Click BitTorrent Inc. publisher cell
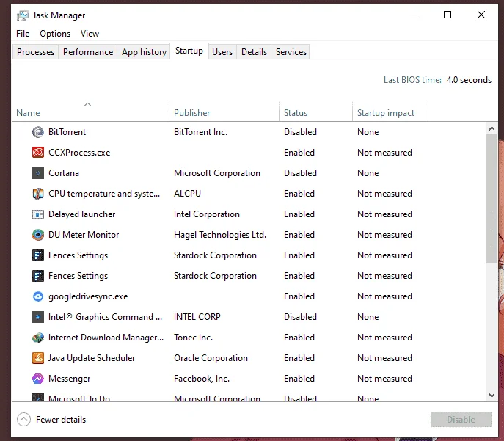 click(200, 132)
